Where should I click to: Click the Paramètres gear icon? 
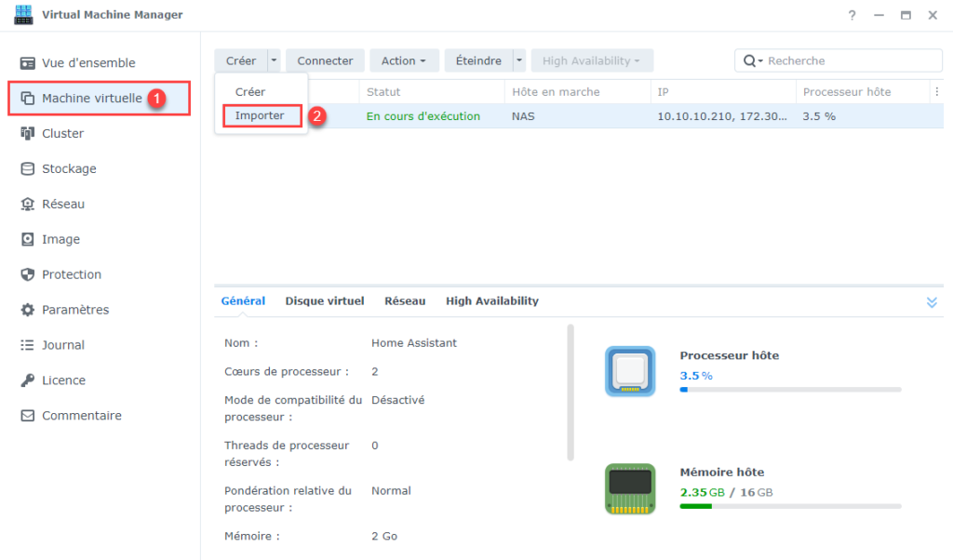pos(27,310)
